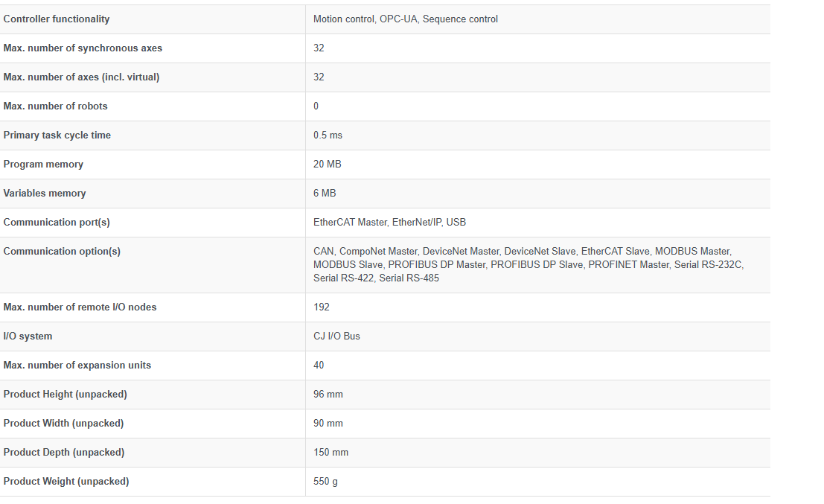Click the Program memory label
The height and width of the screenshot is (504, 824).
[43, 165]
